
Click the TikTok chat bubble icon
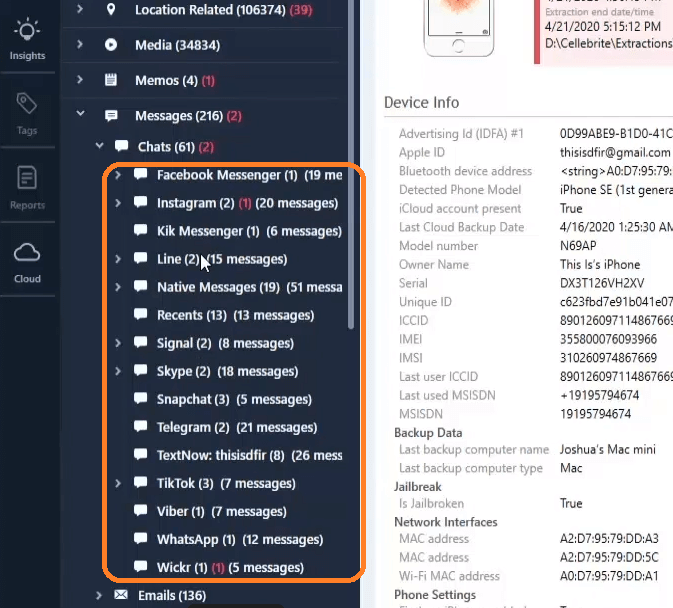140,483
